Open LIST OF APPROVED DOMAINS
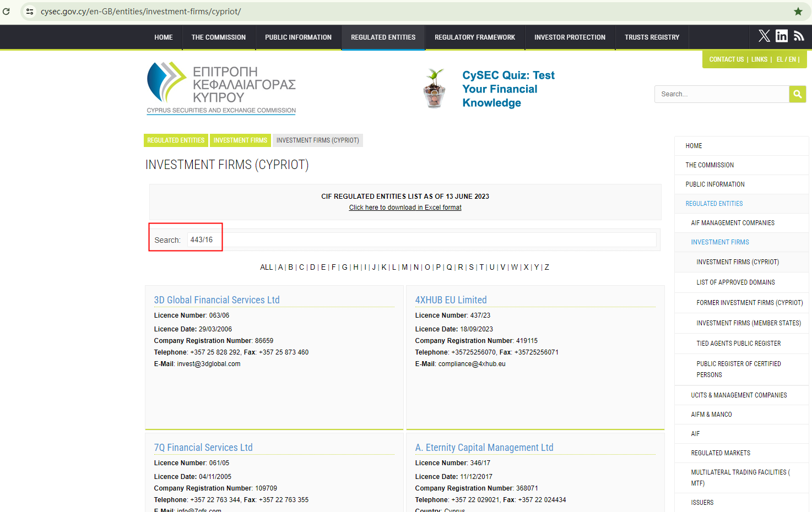 (x=741, y=282)
